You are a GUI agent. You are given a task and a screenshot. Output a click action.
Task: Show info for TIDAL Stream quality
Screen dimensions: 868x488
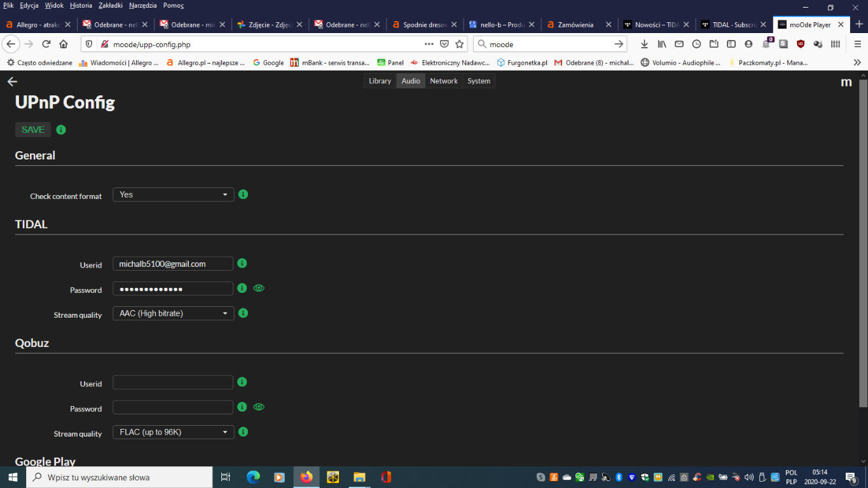[243, 313]
